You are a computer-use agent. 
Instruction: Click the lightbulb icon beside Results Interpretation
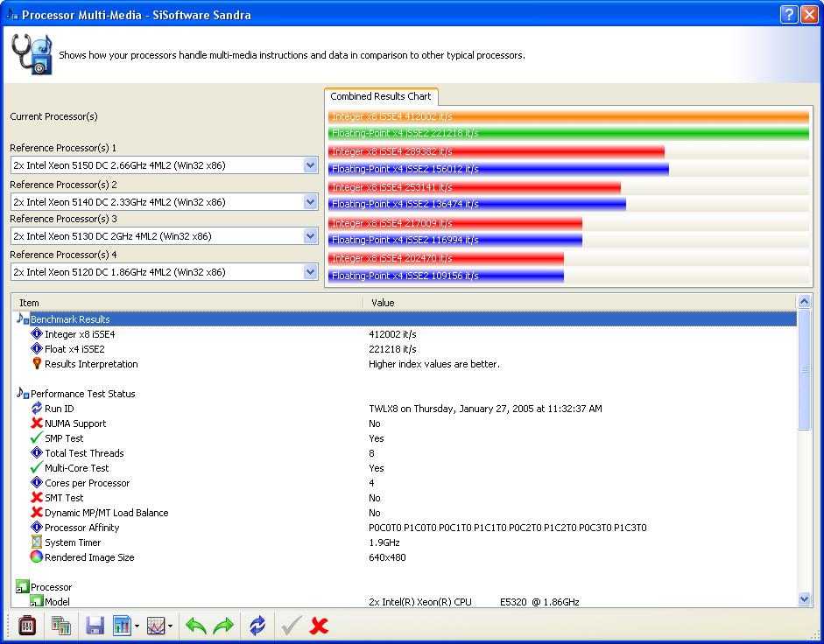[36, 363]
